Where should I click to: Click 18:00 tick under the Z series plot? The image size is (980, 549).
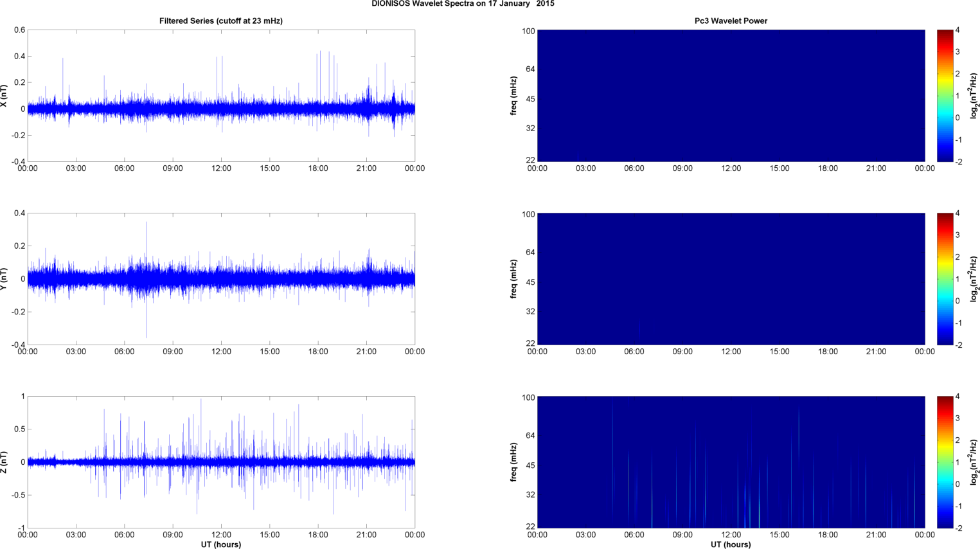point(318,535)
